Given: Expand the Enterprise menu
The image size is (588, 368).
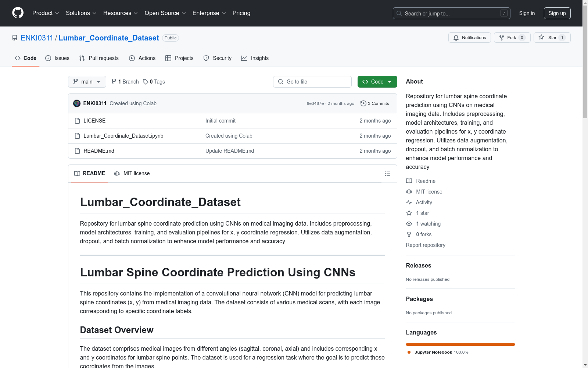Looking at the screenshot, I should (x=209, y=13).
